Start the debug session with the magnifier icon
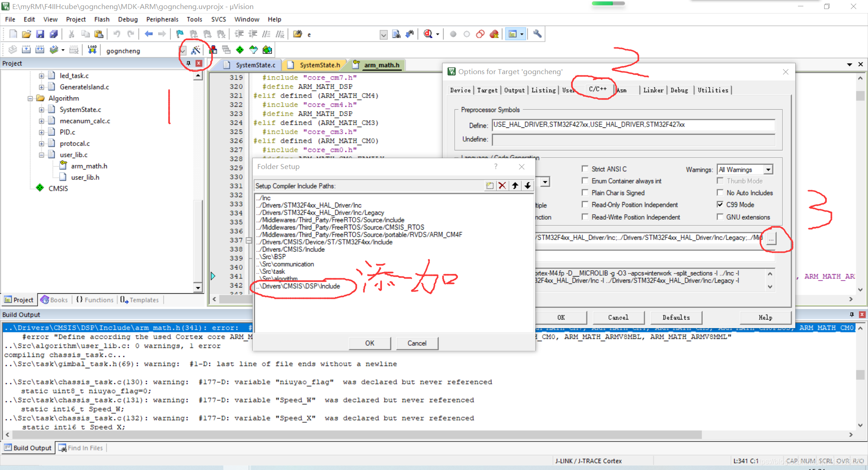 click(x=428, y=34)
